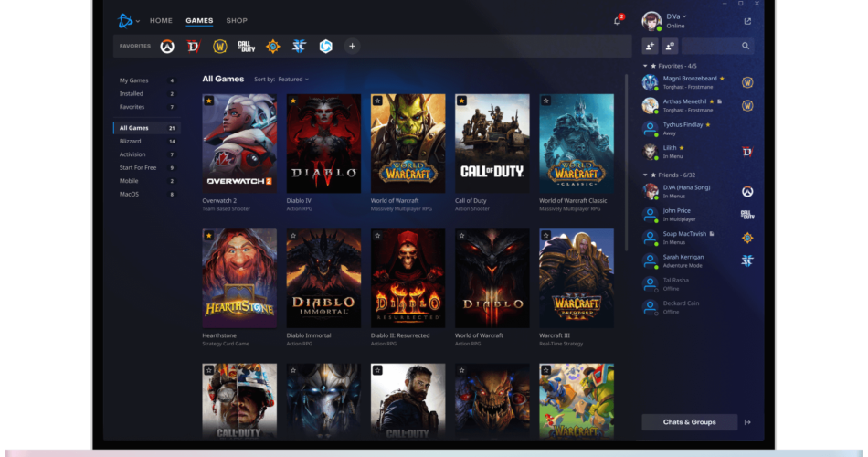Click the Call of Duty favorites shortcut
The height and width of the screenshot is (457, 868).
click(246, 46)
